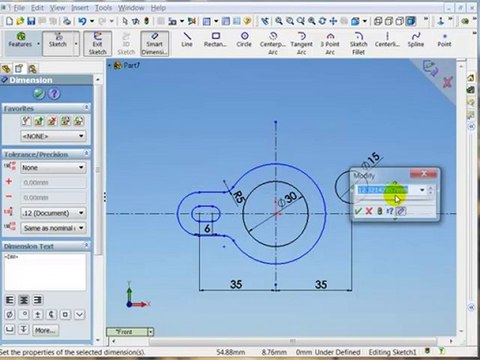
Task: Select the Point sketch tool
Action: click(444, 40)
